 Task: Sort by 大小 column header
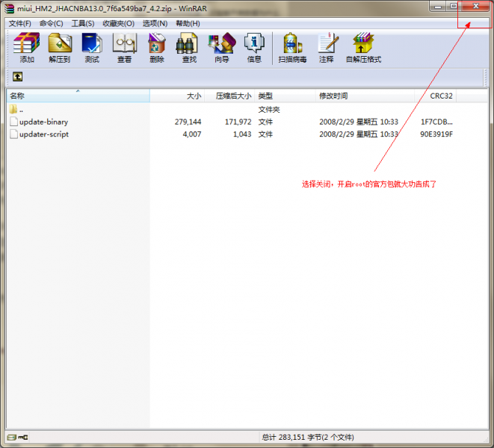click(177, 96)
